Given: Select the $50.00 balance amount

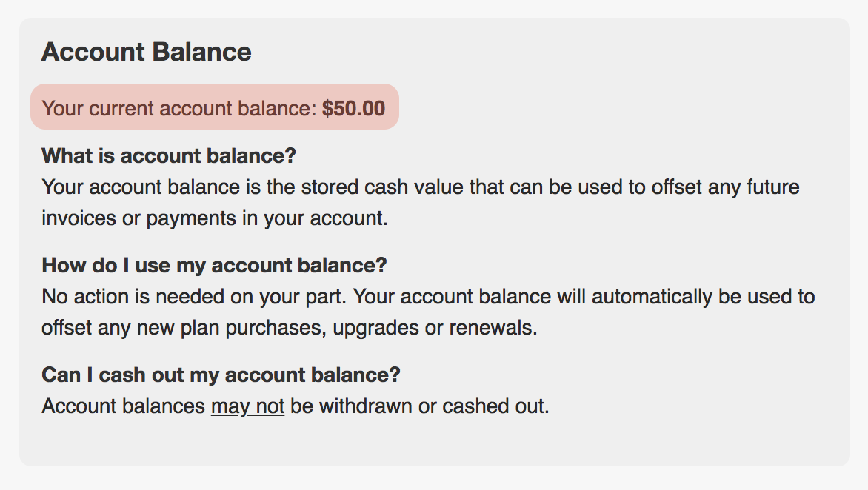Looking at the screenshot, I should (x=354, y=108).
